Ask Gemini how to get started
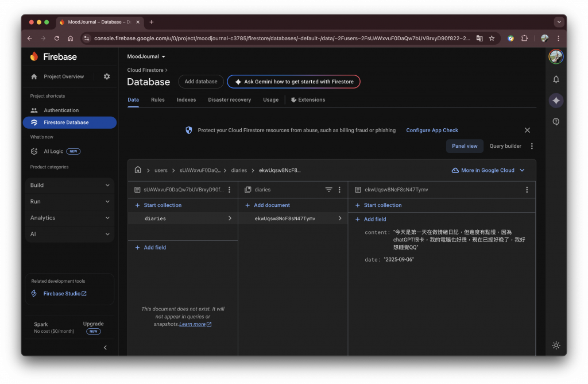The width and height of the screenshot is (588, 384). click(293, 82)
